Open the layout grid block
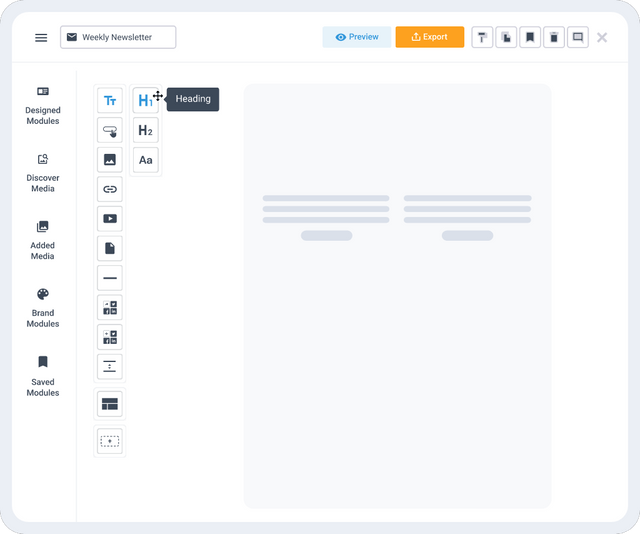640x534 pixels. coord(110,404)
